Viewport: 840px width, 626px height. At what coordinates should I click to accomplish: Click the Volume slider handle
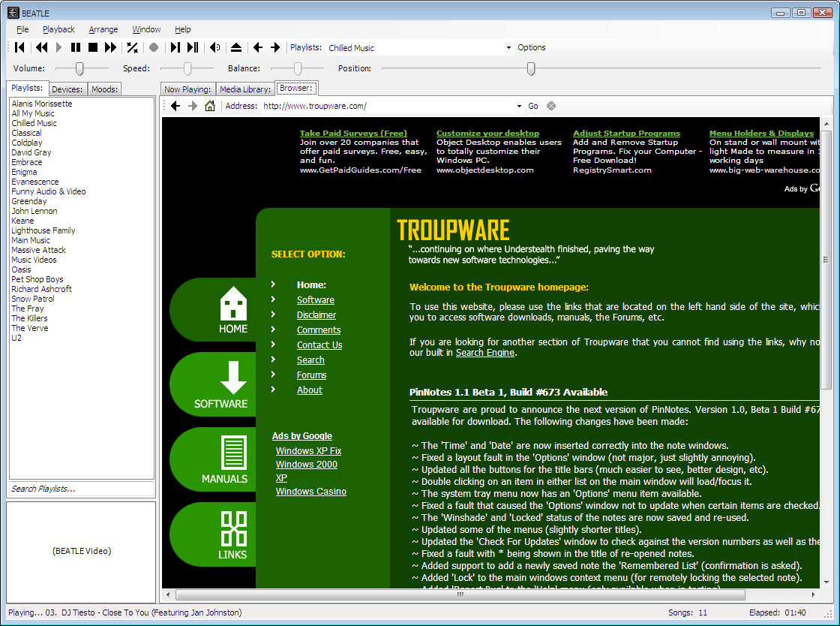pos(79,68)
